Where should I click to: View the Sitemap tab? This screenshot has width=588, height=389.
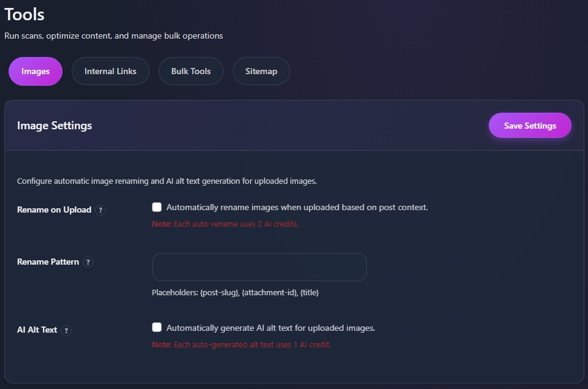coord(261,71)
